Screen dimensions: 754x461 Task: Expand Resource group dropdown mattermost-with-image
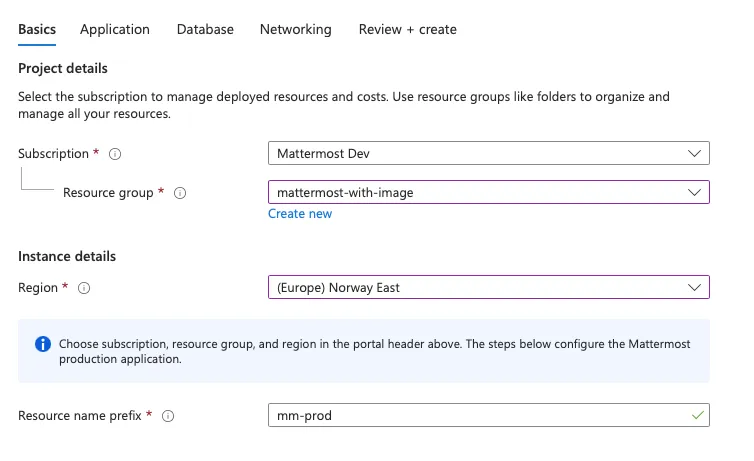(x=489, y=192)
